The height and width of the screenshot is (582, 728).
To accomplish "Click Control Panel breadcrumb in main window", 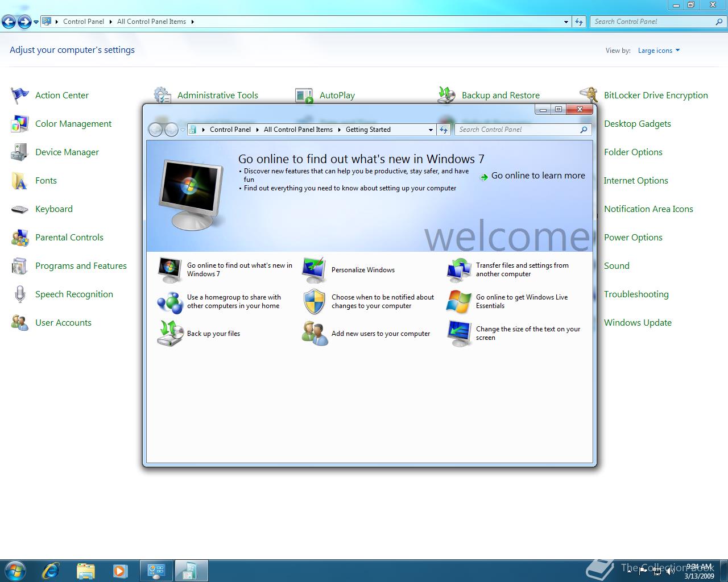I will click(84, 22).
